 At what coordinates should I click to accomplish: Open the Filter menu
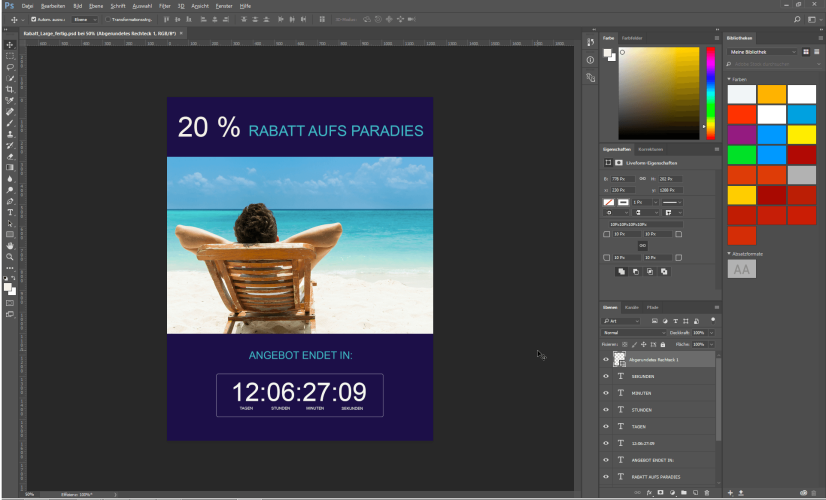[x=165, y=6]
